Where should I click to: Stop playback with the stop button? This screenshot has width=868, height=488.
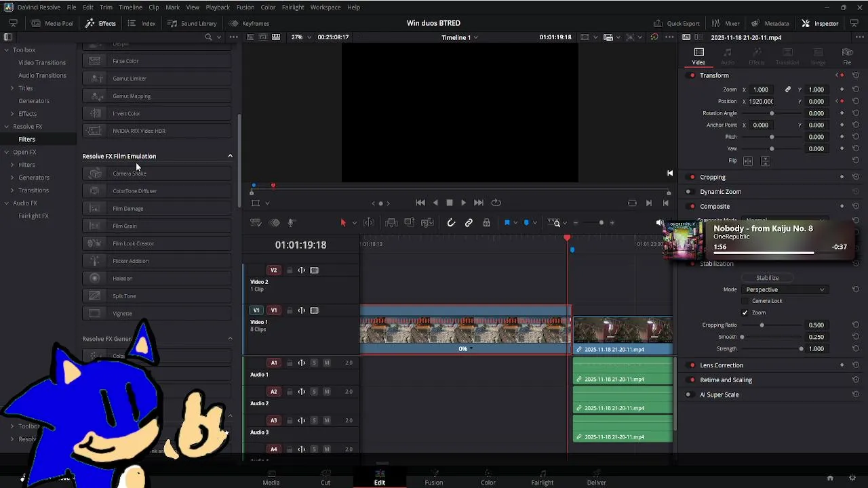point(449,203)
